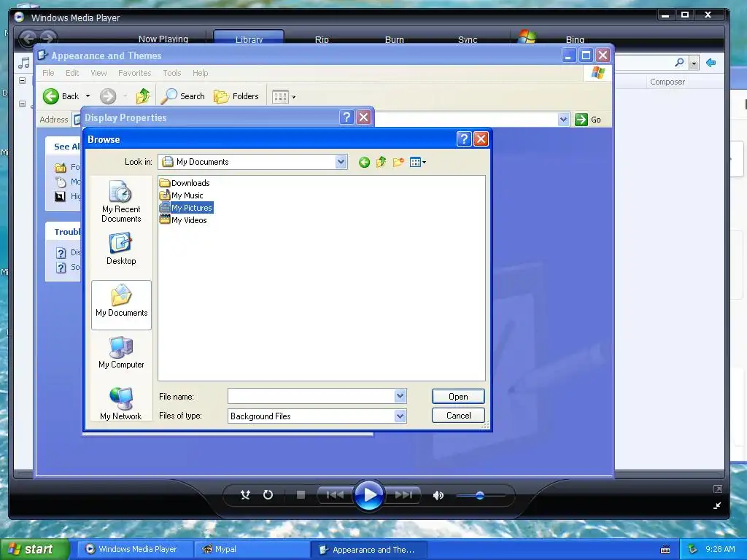The image size is (747, 560).
Task: Open Media Player search options dropdown
Action: [694, 63]
